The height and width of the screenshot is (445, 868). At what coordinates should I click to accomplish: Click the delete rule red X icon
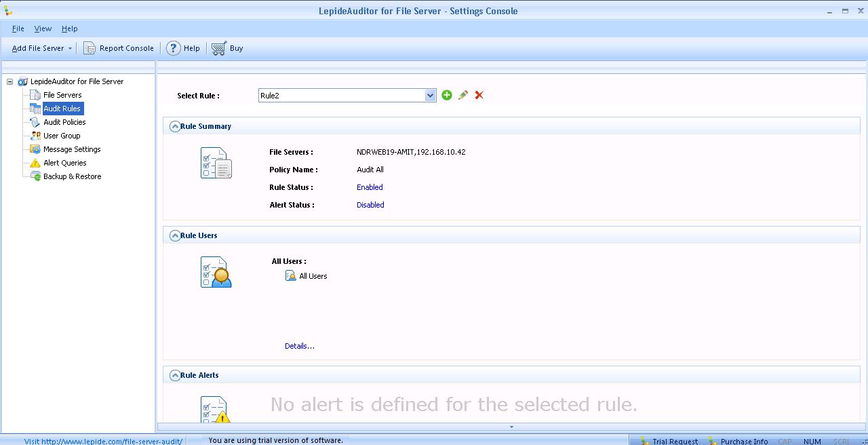(479, 95)
